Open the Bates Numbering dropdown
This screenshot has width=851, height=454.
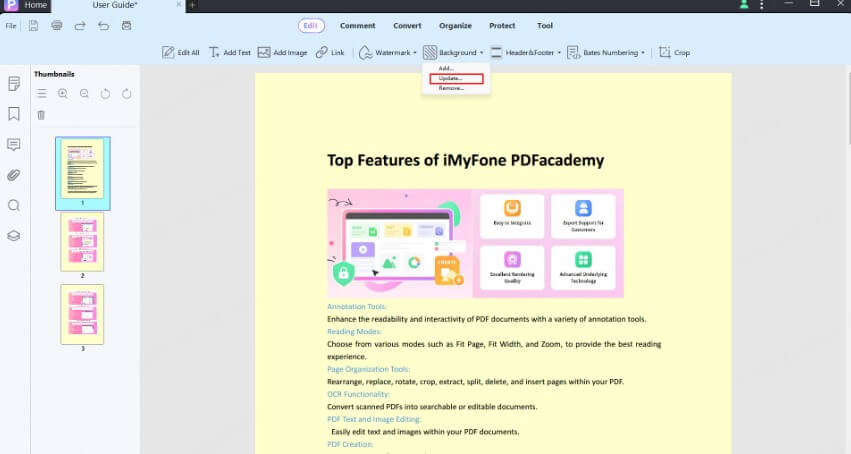point(606,53)
